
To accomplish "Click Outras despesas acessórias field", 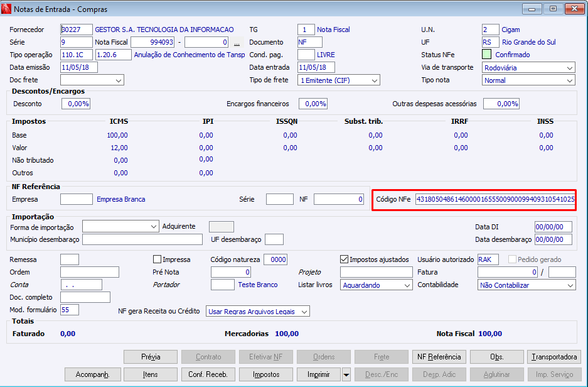I will click(501, 104).
